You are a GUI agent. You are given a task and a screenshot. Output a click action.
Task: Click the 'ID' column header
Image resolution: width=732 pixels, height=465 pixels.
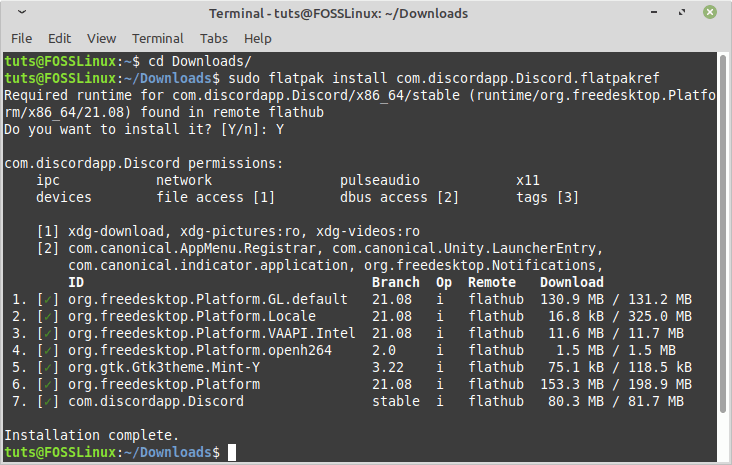click(x=76, y=282)
